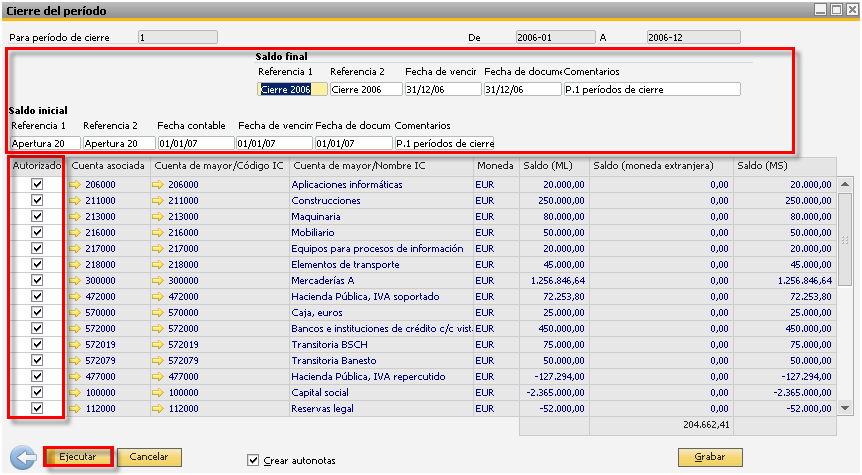Follow link arrow next to Cuenta asociada 572019
The height and width of the screenshot is (475, 862).
75,345
